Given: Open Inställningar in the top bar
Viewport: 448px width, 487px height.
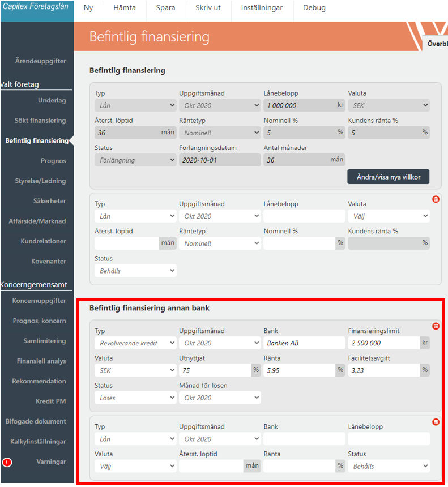Looking at the screenshot, I should pos(262,8).
